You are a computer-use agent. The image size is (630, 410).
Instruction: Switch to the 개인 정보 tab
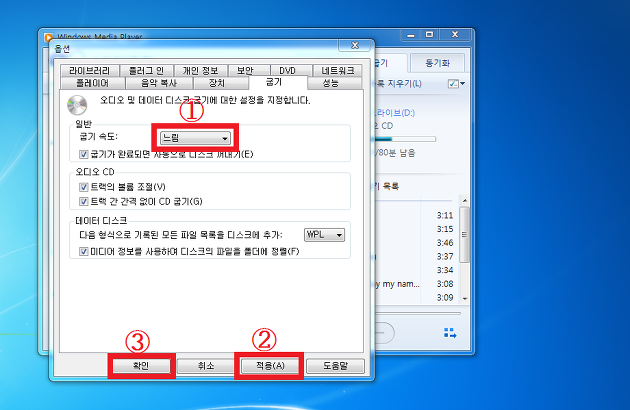tap(200, 70)
